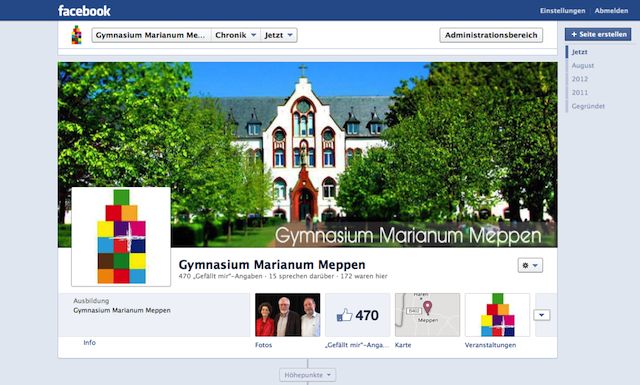The width and height of the screenshot is (640, 385).
Task: Expand the Jetzt dropdown in top bar
Action: [279, 35]
